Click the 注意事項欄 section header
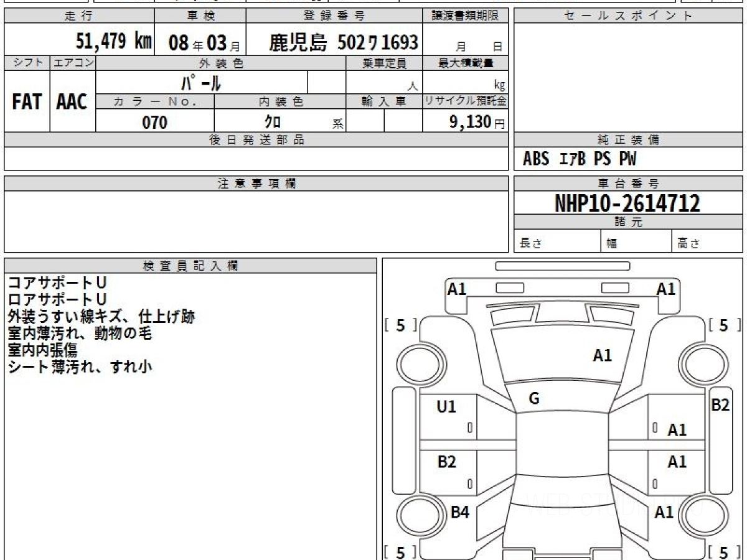Screen dimensions: 747x560 [x=256, y=184]
